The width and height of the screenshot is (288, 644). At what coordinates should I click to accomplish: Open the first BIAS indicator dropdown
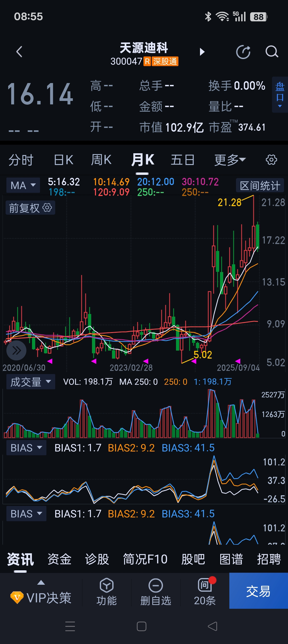26,448
